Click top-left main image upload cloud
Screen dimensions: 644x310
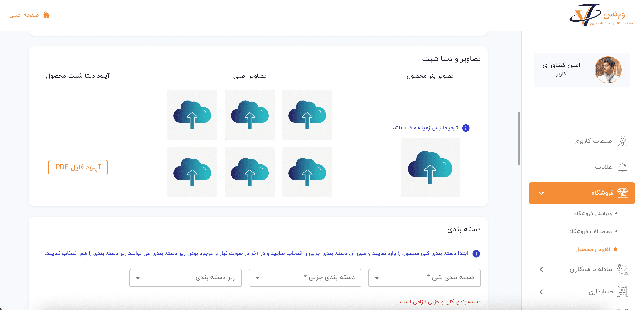click(192, 115)
